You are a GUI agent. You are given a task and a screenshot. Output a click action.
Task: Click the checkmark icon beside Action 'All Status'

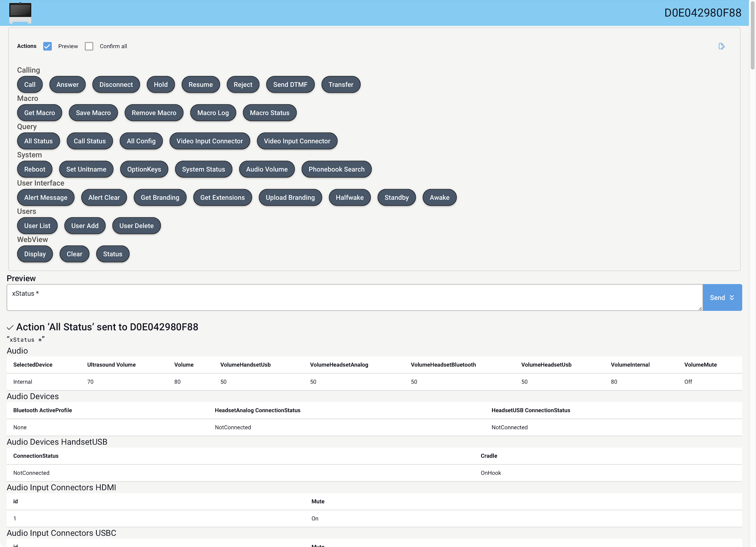(x=10, y=328)
